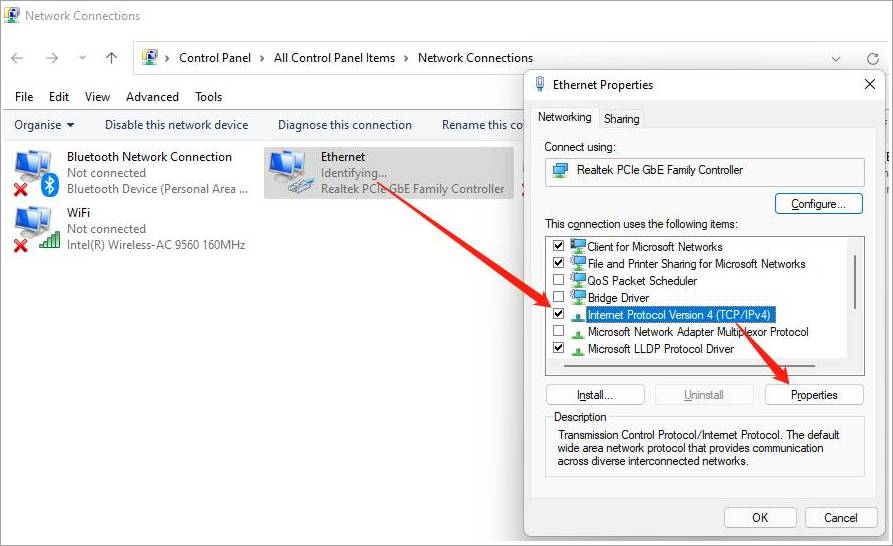Toggle File and Printer Sharing checkbox

coord(558,262)
